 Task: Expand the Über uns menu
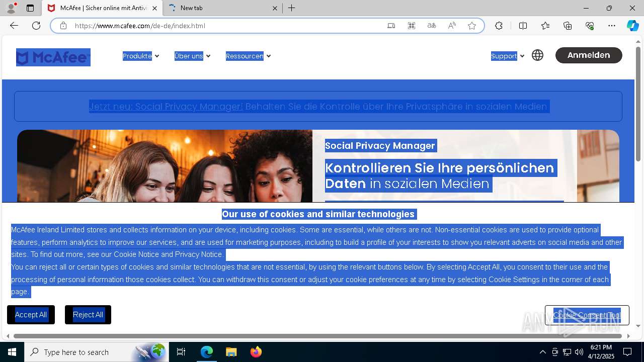(x=192, y=56)
